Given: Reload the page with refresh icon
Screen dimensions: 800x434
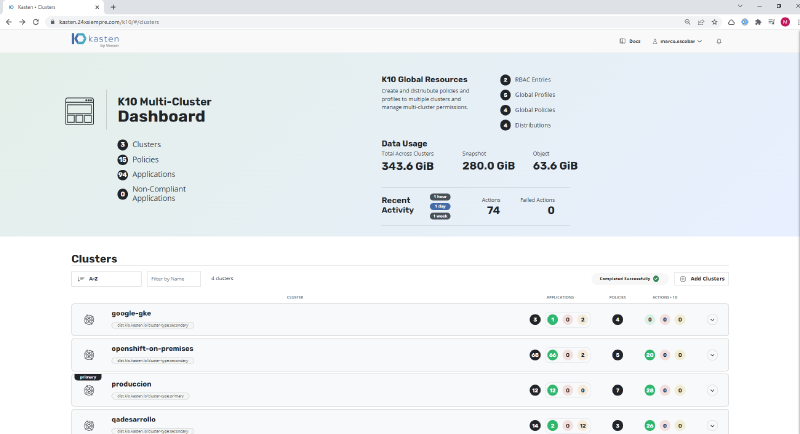Looking at the screenshot, I should pos(36,22).
